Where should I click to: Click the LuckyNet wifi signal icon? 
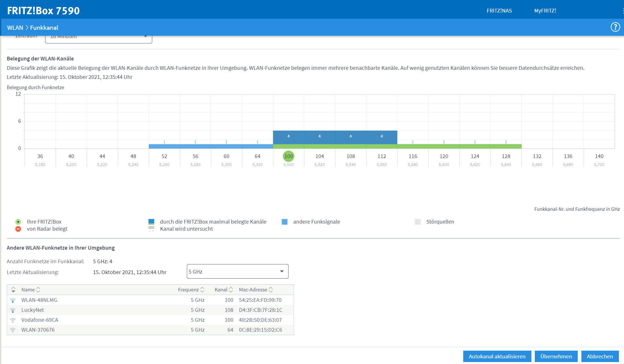13,310
